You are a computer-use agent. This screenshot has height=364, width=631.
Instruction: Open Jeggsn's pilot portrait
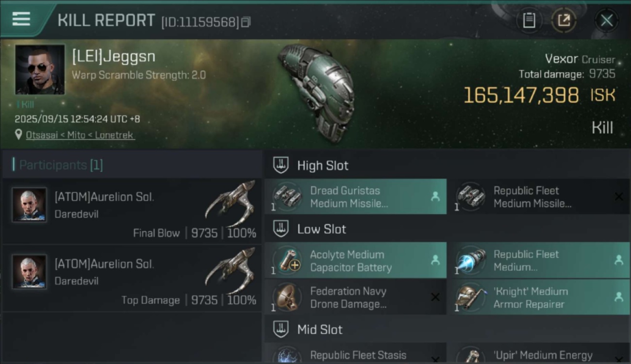40,69
